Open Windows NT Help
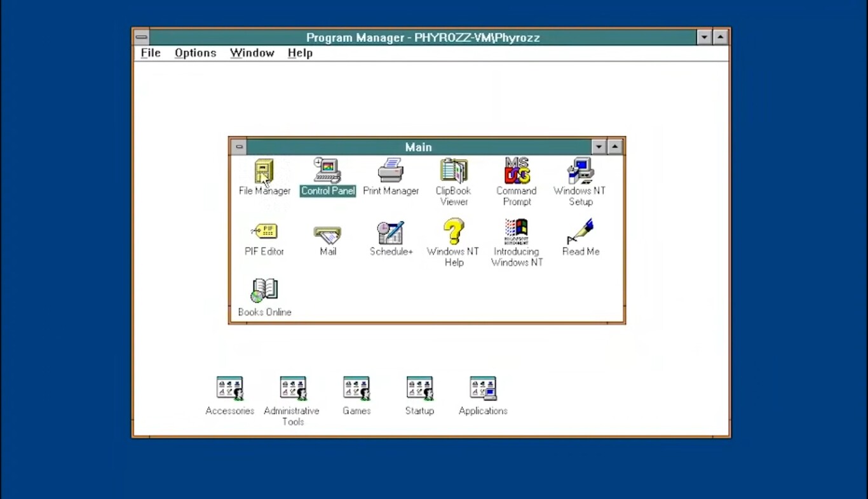Screen dimensions: 868x499 (453, 231)
